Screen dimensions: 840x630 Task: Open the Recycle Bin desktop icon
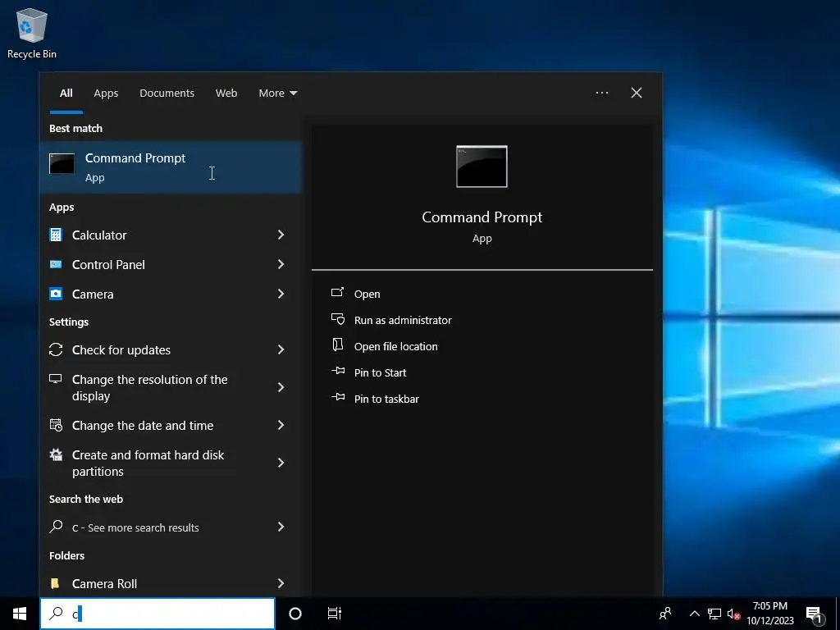[32, 33]
